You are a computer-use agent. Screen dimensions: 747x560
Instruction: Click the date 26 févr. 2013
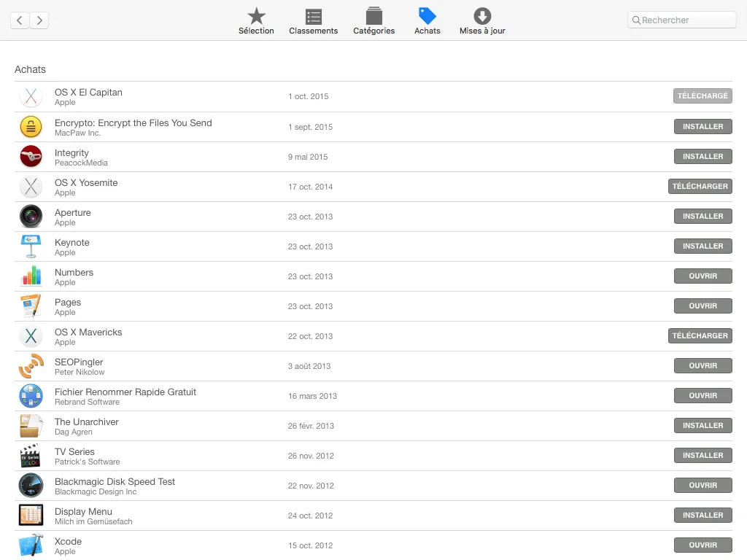(x=311, y=426)
